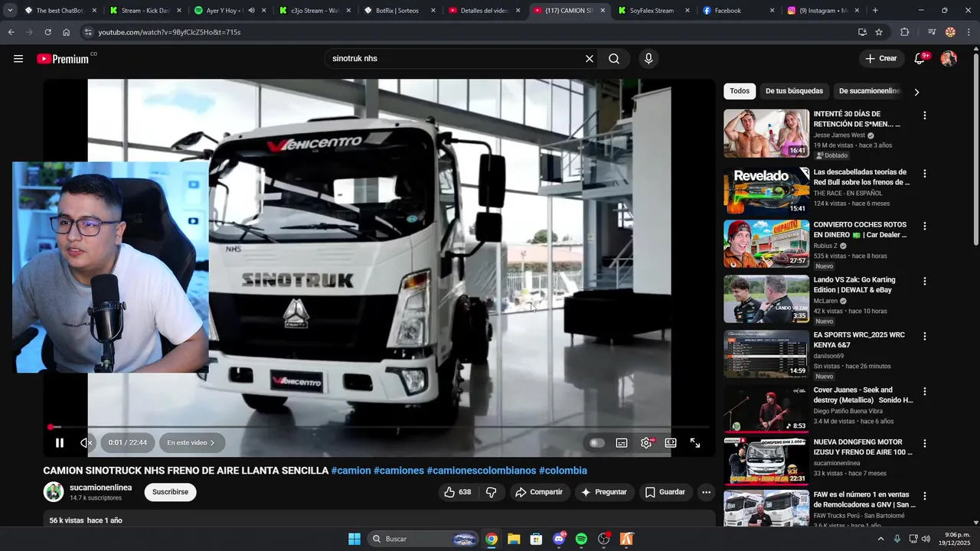980x551 pixels.
Task: Clear the search box with the X
Action: [590, 59]
